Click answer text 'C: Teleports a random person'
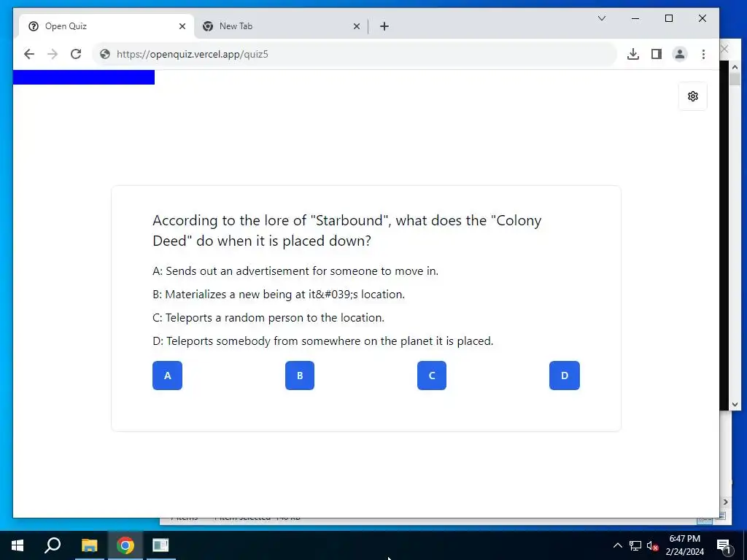This screenshot has width=747, height=560. click(268, 318)
